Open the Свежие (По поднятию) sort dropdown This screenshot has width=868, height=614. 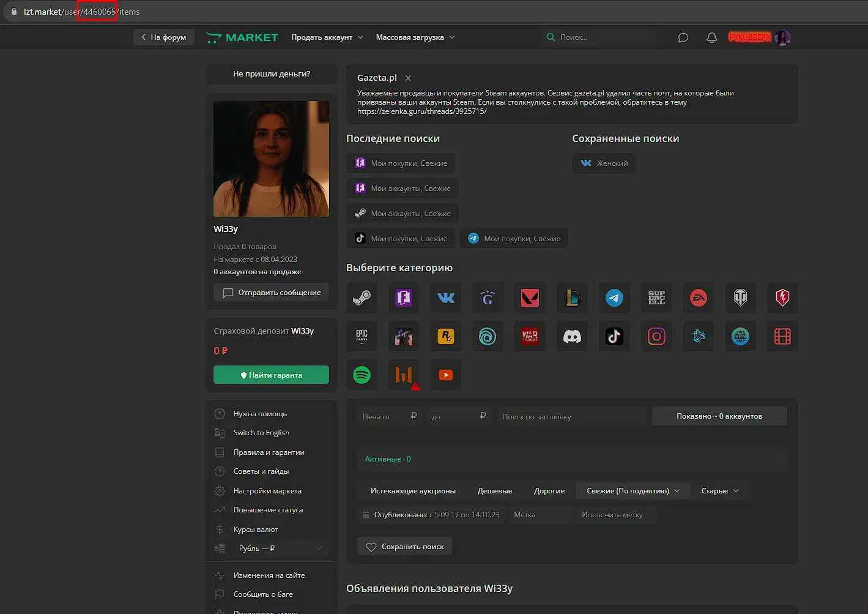coord(633,491)
